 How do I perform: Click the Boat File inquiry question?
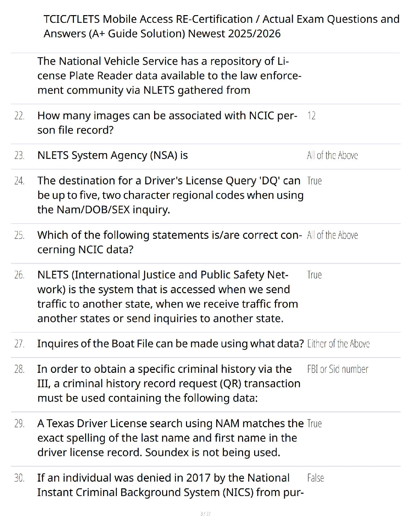pos(170,344)
